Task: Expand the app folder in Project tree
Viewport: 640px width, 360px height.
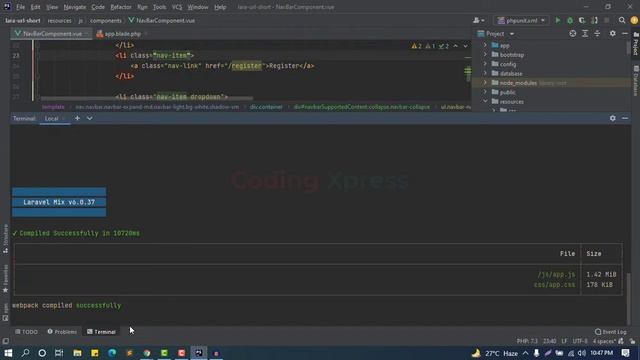Action: (x=485, y=45)
